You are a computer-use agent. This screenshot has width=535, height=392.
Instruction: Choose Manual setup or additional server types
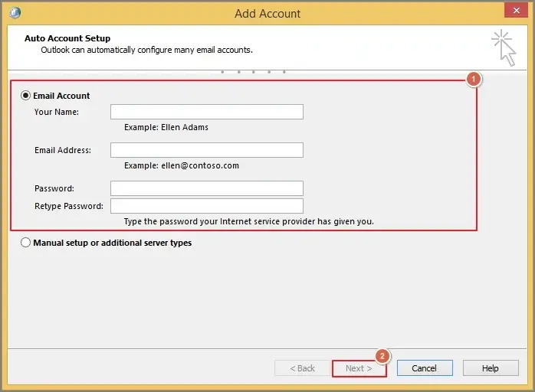click(26, 243)
